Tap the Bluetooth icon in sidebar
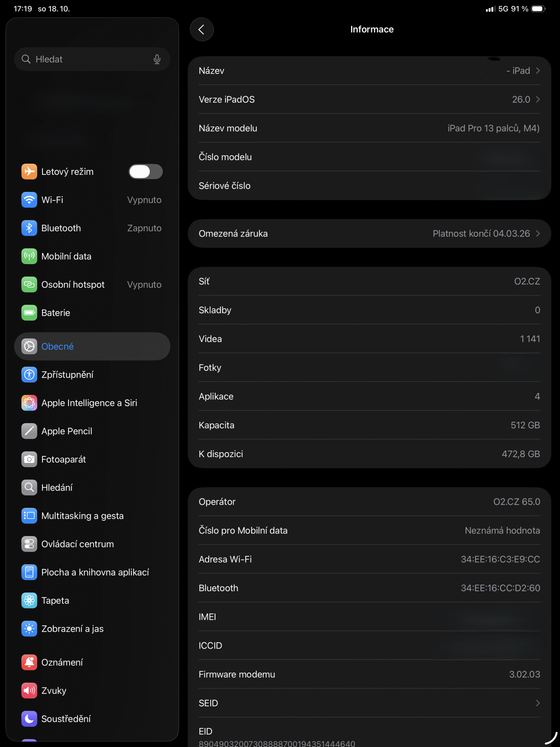Screen dimensions: 560x747 coord(29,228)
